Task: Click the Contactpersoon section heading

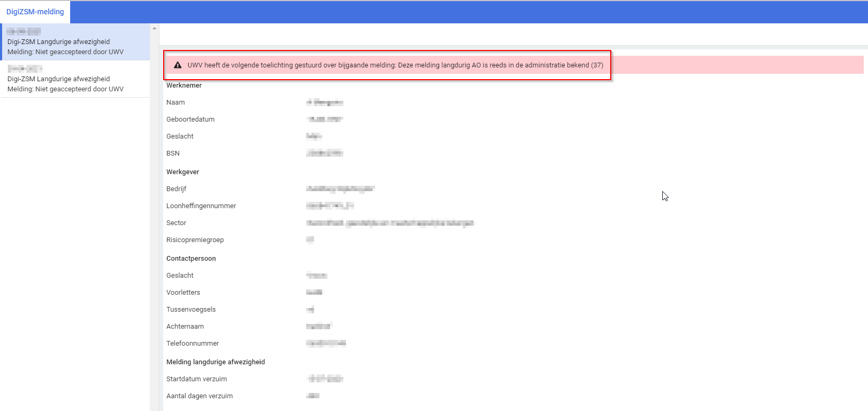Action: [191, 259]
